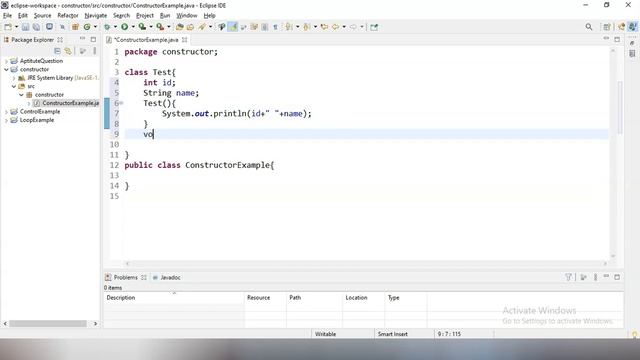640x360 pixels.
Task: Click the editor vertical scrollbar
Action: [x=620, y=107]
